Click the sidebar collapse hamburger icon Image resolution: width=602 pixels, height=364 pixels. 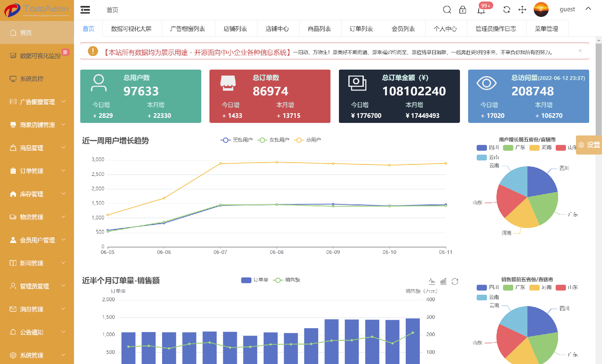(x=85, y=10)
